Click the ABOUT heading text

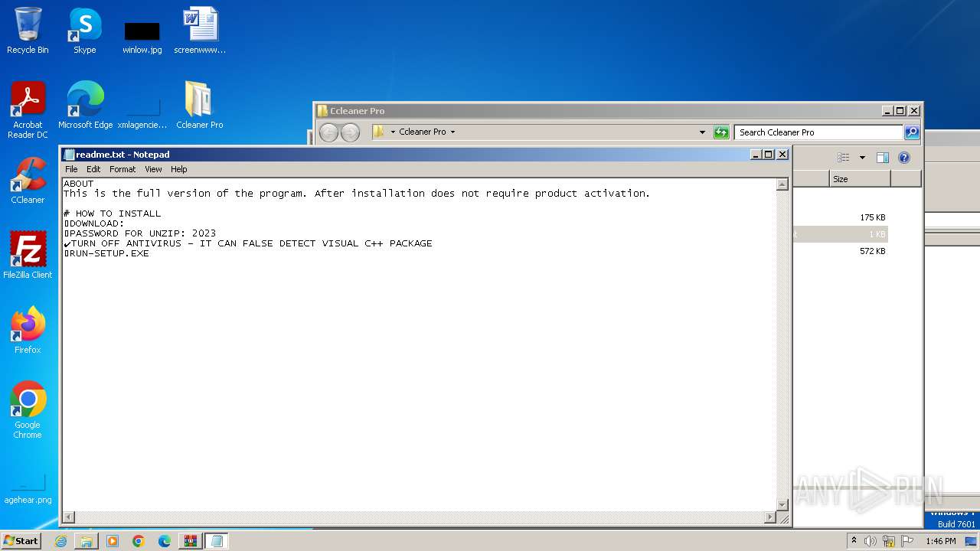click(79, 184)
